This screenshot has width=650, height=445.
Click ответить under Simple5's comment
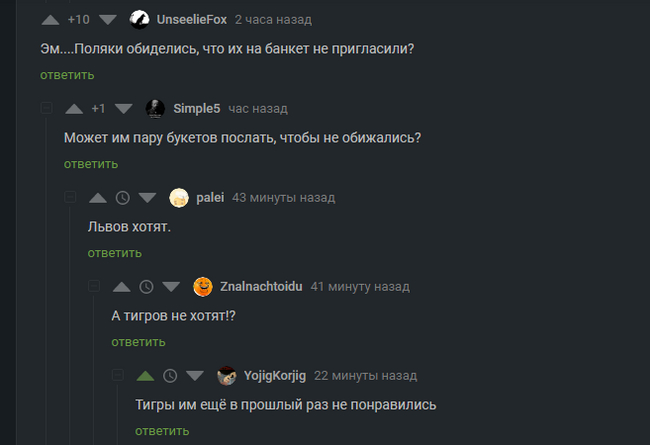tap(91, 164)
